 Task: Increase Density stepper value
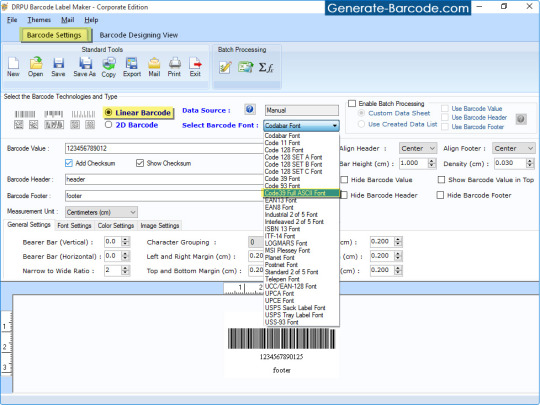[530, 160]
